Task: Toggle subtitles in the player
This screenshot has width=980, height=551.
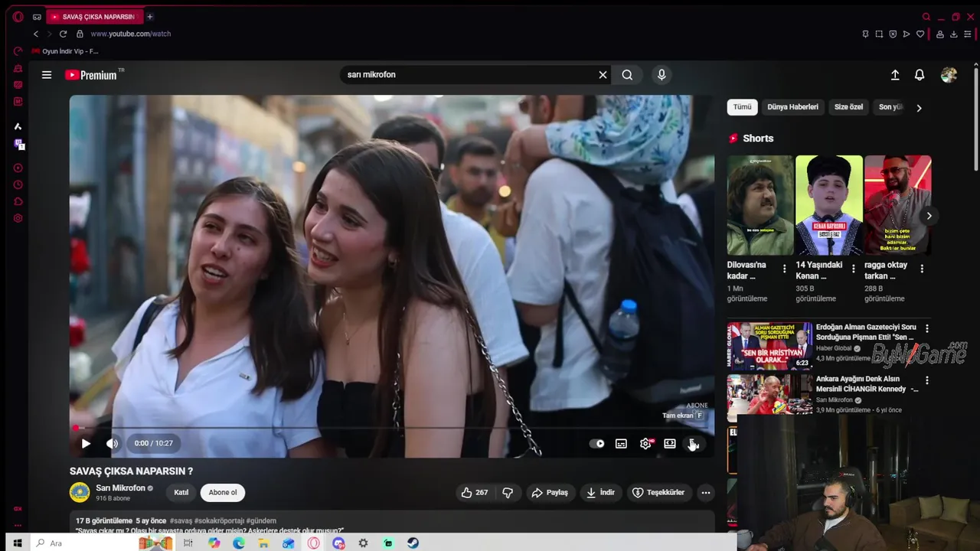Action: (621, 444)
